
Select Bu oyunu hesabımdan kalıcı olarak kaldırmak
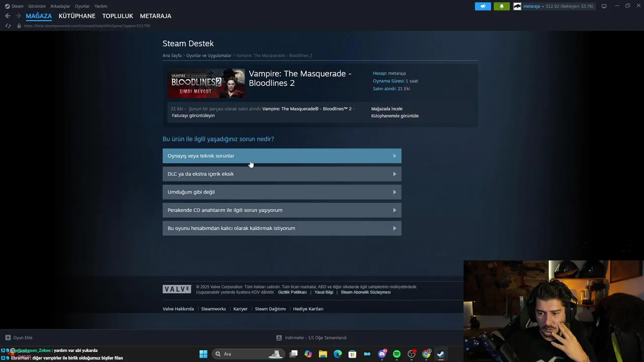[282, 228]
